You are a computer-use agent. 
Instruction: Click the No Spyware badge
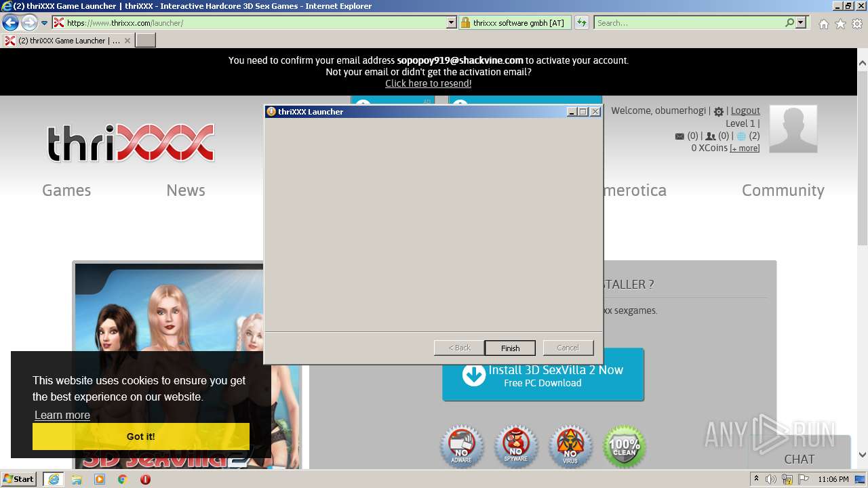point(516,447)
